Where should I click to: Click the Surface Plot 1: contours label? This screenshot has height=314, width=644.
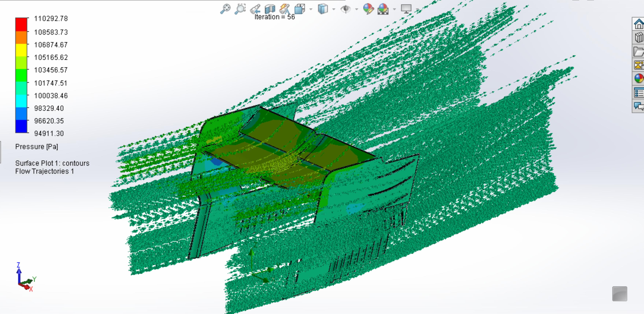pos(52,163)
